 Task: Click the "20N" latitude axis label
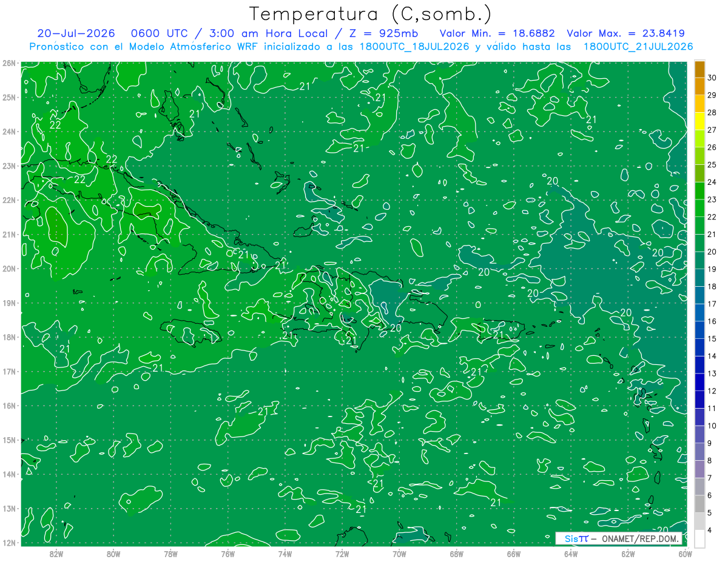coord(9,269)
